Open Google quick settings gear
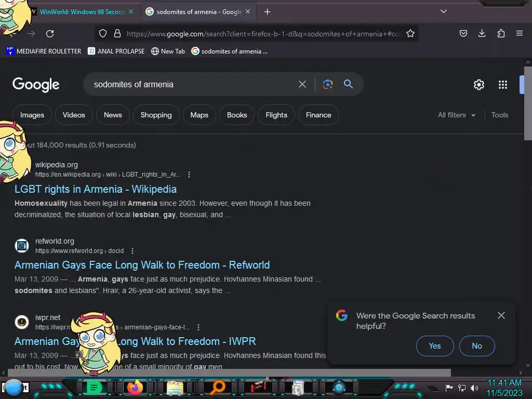This screenshot has width=532, height=399. (478, 85)
